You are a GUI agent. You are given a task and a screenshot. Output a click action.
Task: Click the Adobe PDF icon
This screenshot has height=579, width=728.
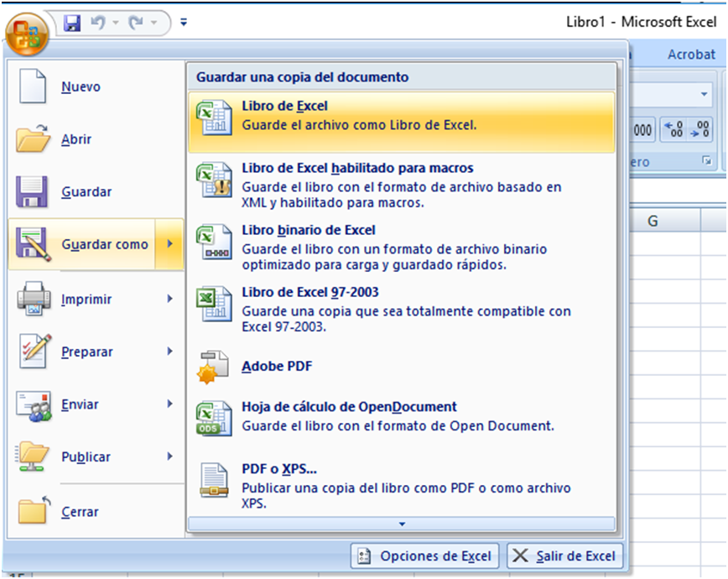click(x=213, y=367)
